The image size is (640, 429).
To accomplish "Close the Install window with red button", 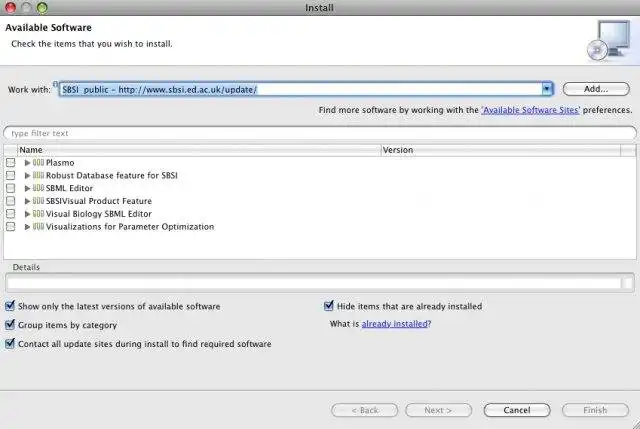I will (10, 7).
